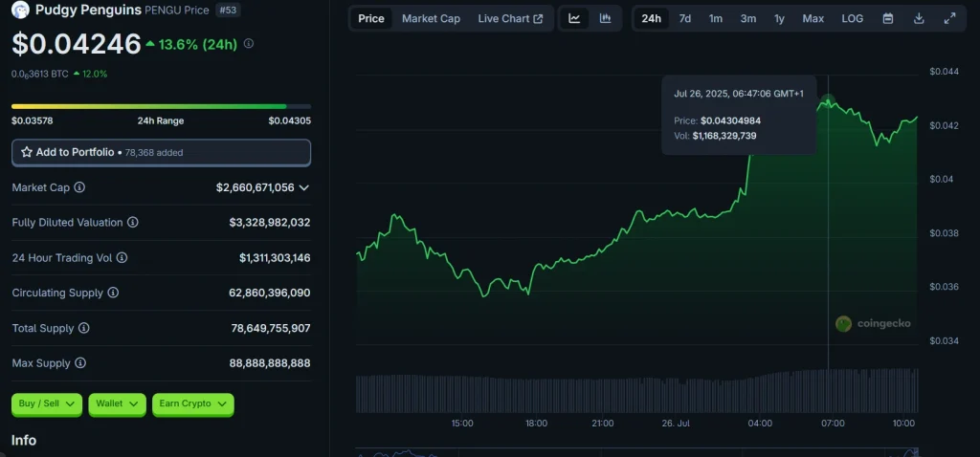Click the 24h high value $0.04305
This screenshot has width=980, height=457.
(x=290, y=120)
